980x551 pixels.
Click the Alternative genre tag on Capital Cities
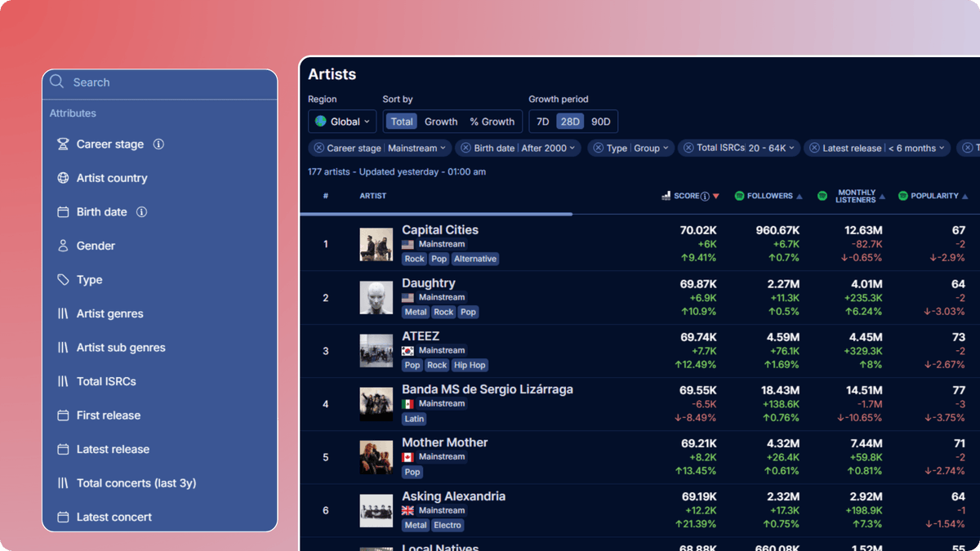tap(475, 259)
